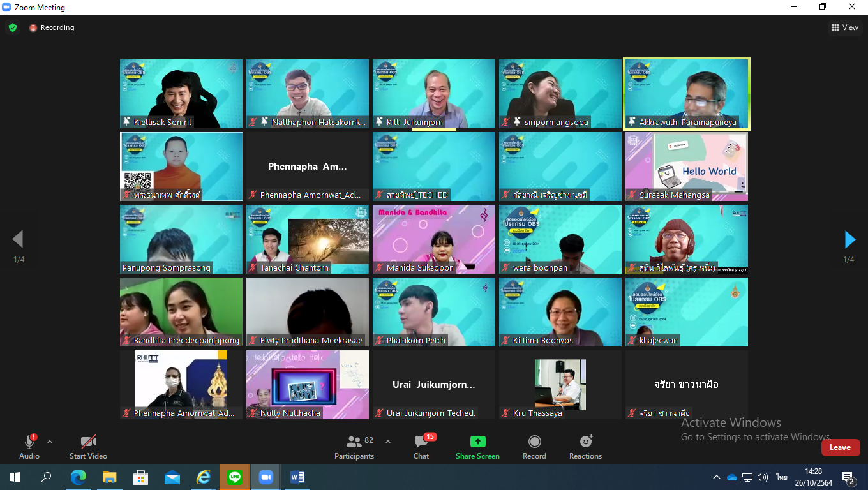
Task: Click muted mic icon on Kru Thassaya
Action: click(506, 413)
